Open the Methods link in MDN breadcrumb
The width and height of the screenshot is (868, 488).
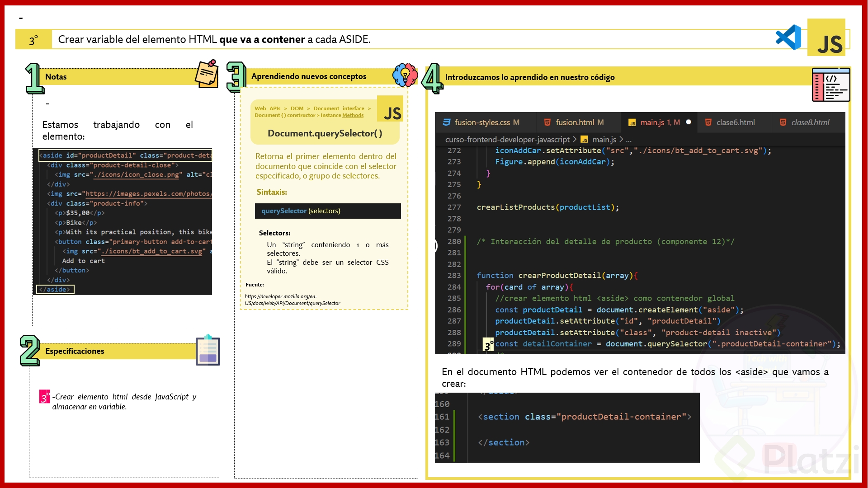click(x=353, y=116)
